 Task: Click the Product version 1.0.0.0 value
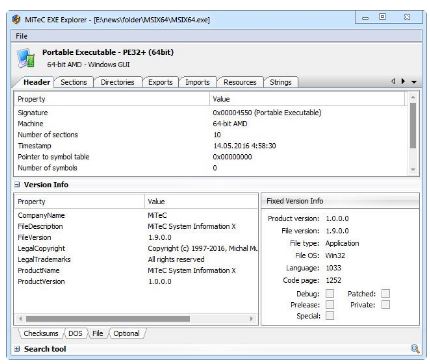pyautogui.click(x=337, y=219)
